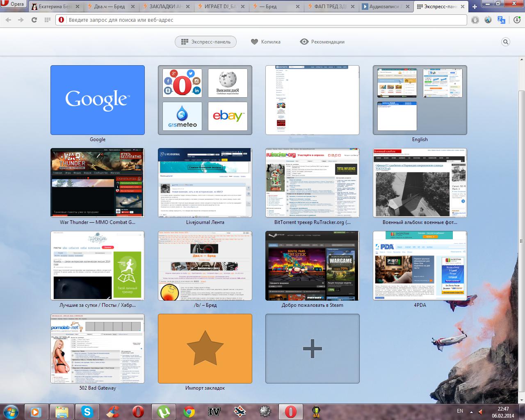Open the Военный альбом tile
This screenshot has height=420, width=525.
click(420, 183)
